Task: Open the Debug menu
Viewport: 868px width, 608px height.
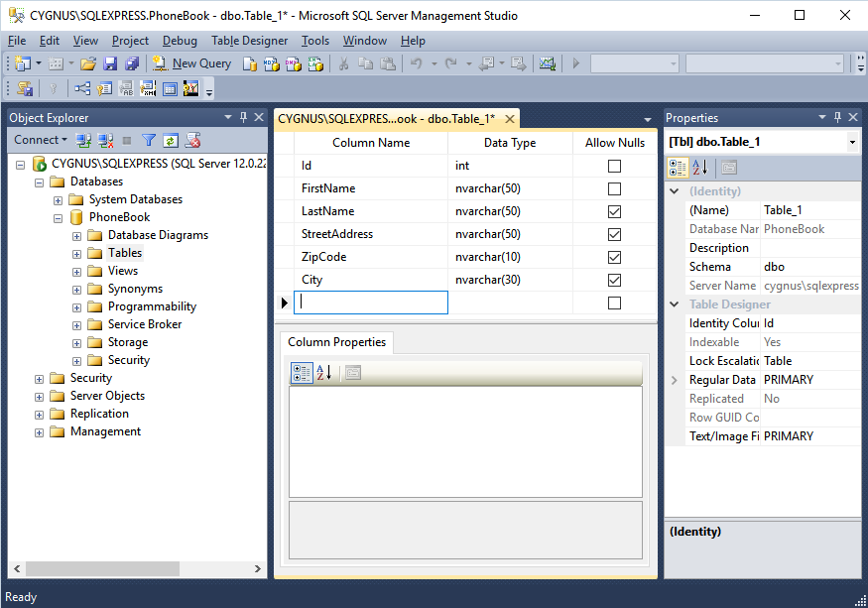Action: pos(180,41)
